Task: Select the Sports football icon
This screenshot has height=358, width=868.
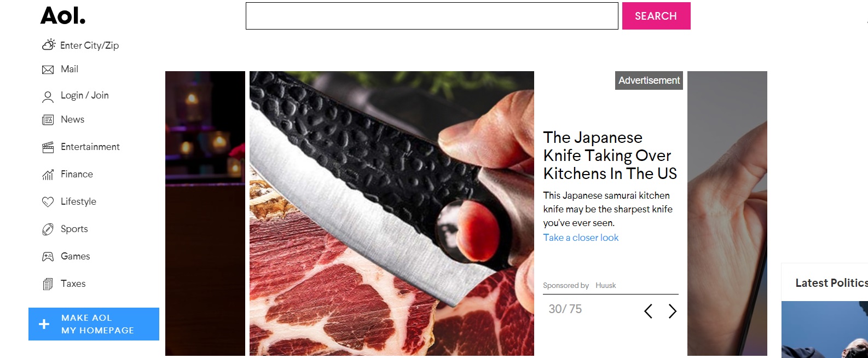Action: 48,229
